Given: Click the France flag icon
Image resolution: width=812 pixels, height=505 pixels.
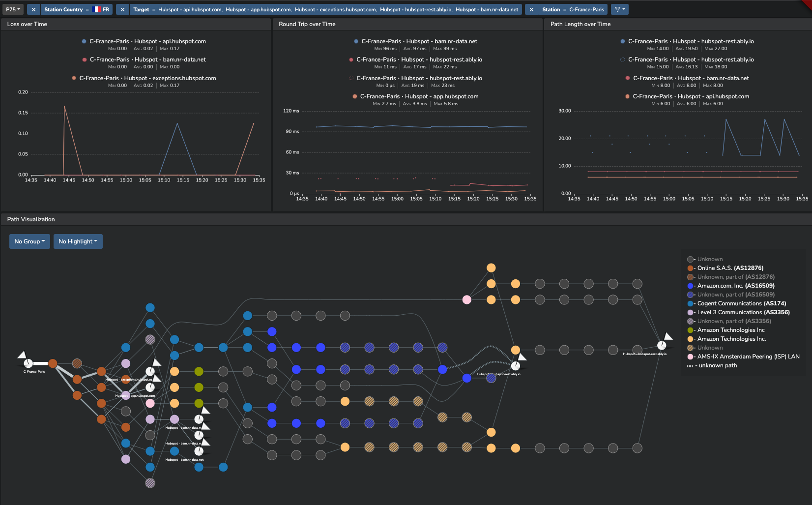Looking at the screenshot, I should click(x=96, y=9).
